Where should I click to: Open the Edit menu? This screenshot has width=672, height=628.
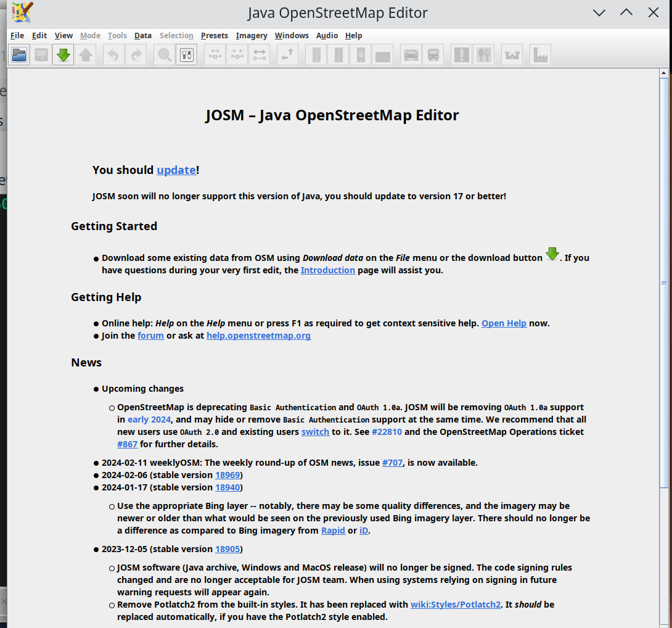click(x=39, y=36)
